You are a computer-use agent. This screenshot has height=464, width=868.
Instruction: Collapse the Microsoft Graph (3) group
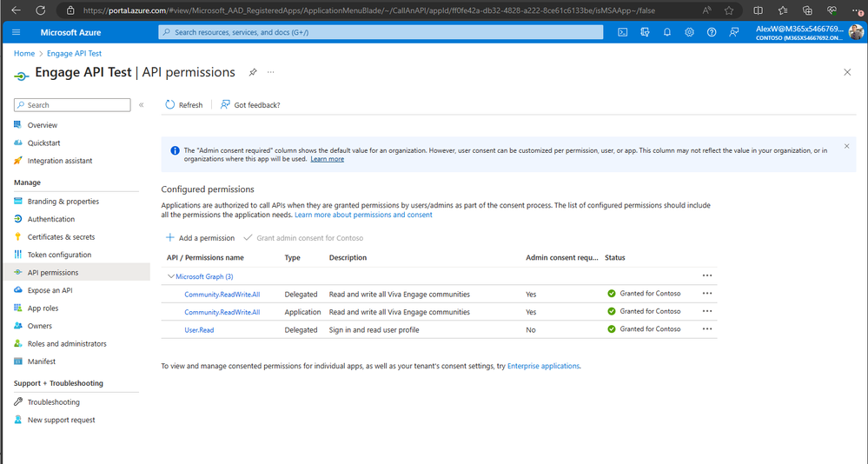coord(171,276)
